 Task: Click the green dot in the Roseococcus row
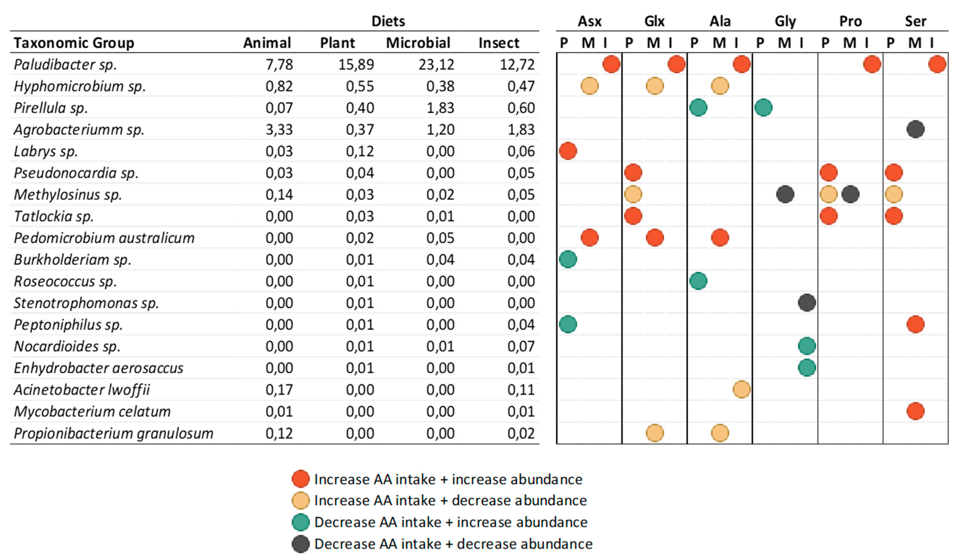[x=698, y=281]
